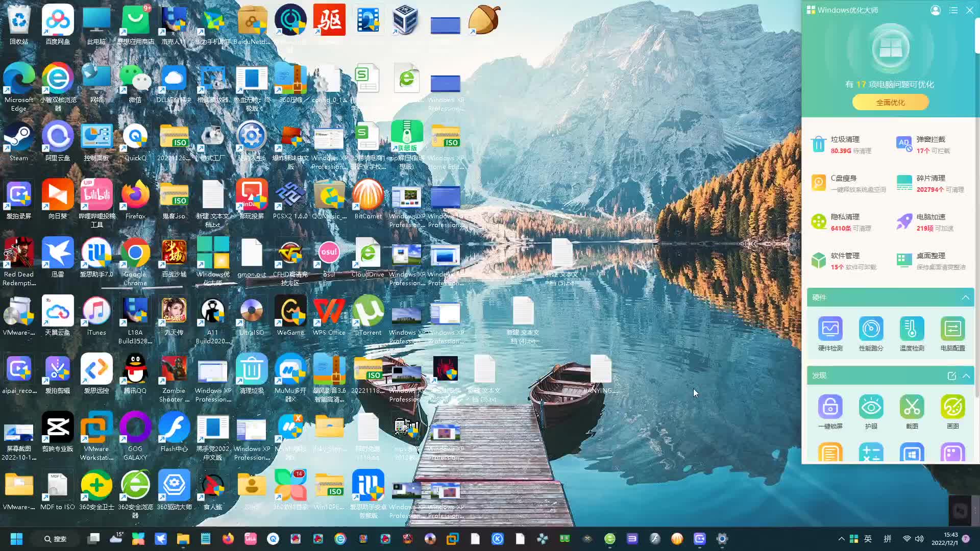Open the Windows Start button
Image resolution: width=980 pixels, height=551 pixels.
[16, 539]
